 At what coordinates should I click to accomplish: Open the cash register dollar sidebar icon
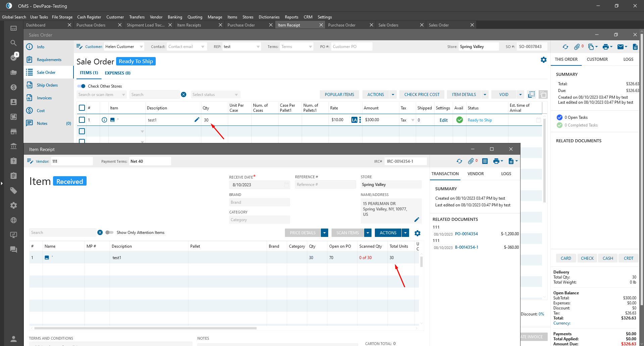tap(13, 87)
